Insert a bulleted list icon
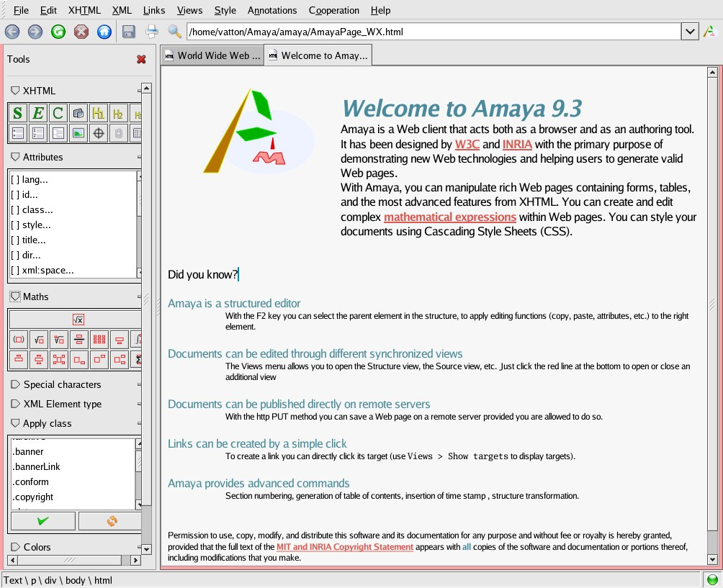The height and width of the screenshot is (588, 723). click(x=17, y=133)
